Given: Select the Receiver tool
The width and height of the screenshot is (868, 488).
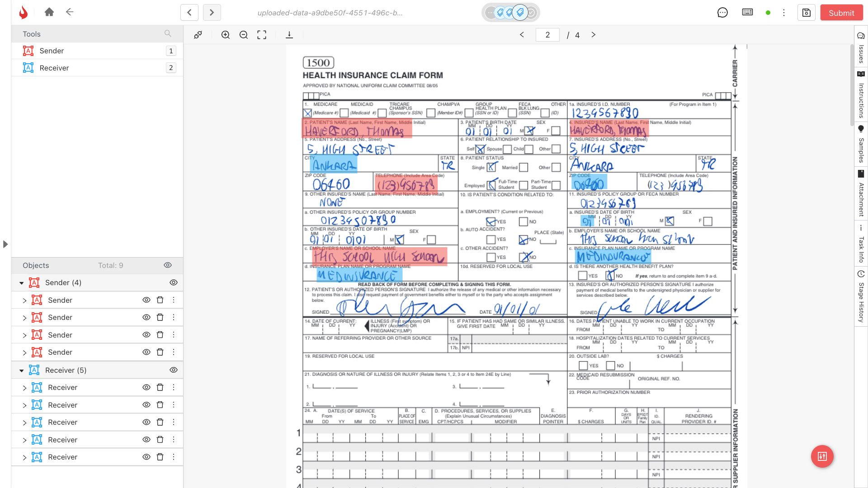Looking at the screenshot, I should [54, 68].
